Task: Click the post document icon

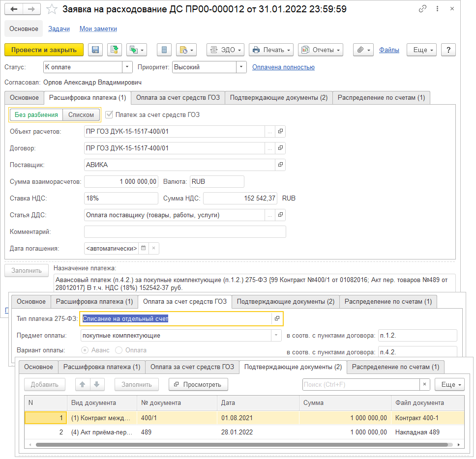Action: tap(114, 50)
